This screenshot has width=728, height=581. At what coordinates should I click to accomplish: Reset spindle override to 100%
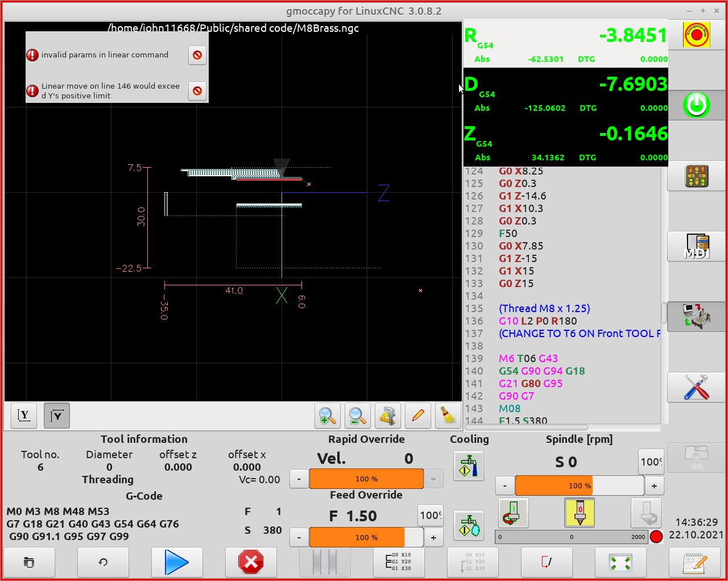(651, 462)
